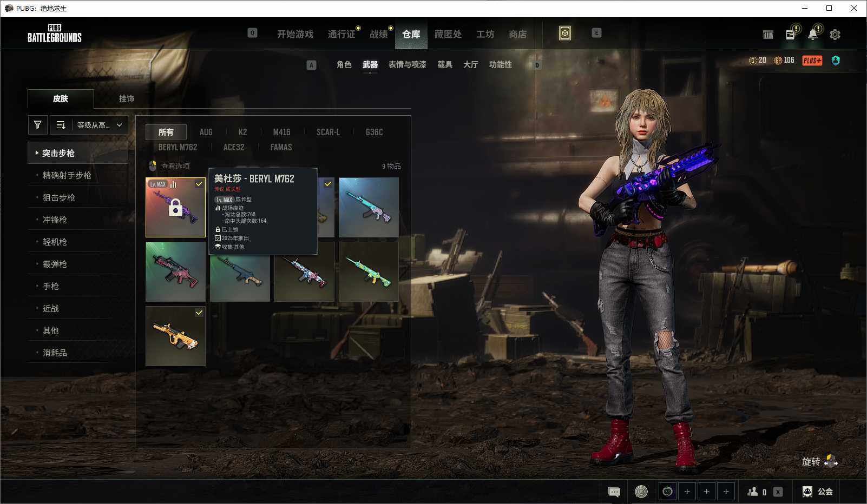
Task: Click the checkmark on the orange bullpup skin
Action: tap(199, 313)
